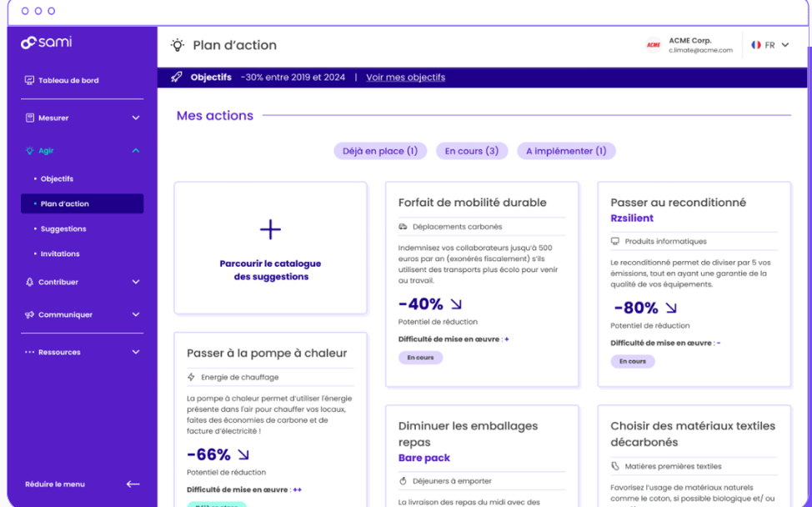Click the Sami logo at the top left
Viewport: 812px width, 507px height.
[45, 42]
